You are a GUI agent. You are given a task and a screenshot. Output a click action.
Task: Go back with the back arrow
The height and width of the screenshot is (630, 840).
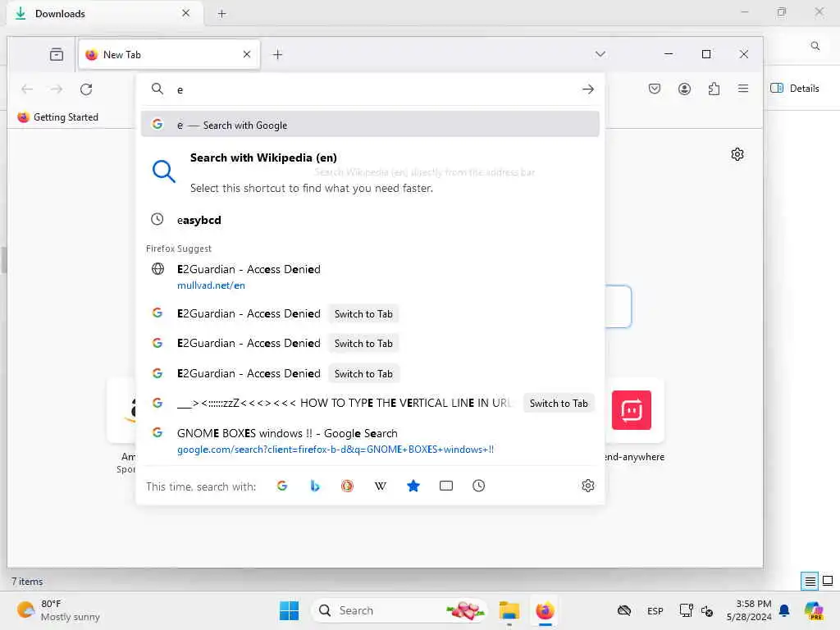pyautogui.click(x=27, y=89)
